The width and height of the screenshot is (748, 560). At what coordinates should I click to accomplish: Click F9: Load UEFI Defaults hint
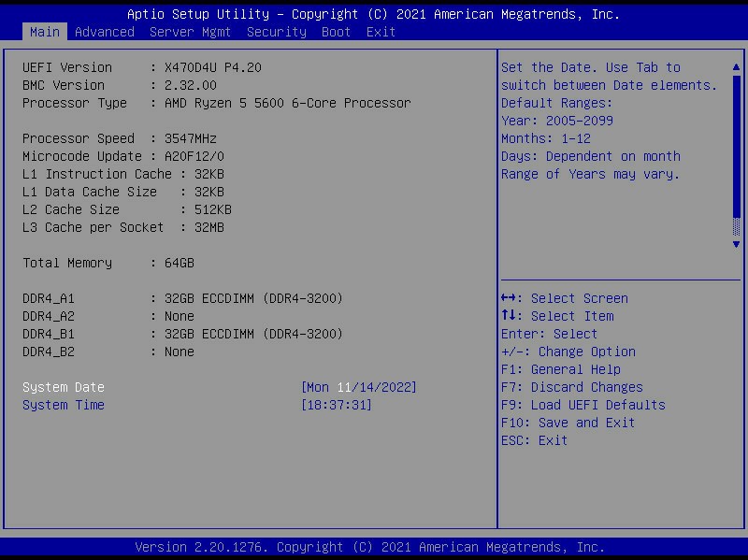(583, 405)
